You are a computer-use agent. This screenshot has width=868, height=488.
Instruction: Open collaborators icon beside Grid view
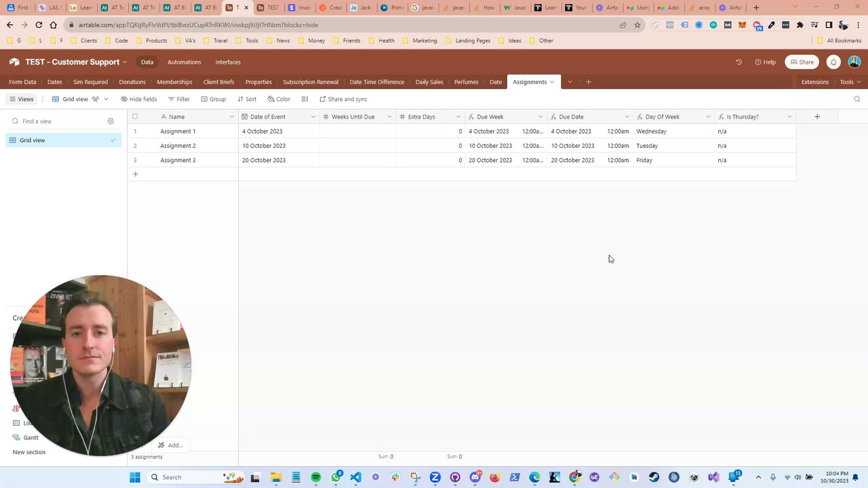(96, 99)
